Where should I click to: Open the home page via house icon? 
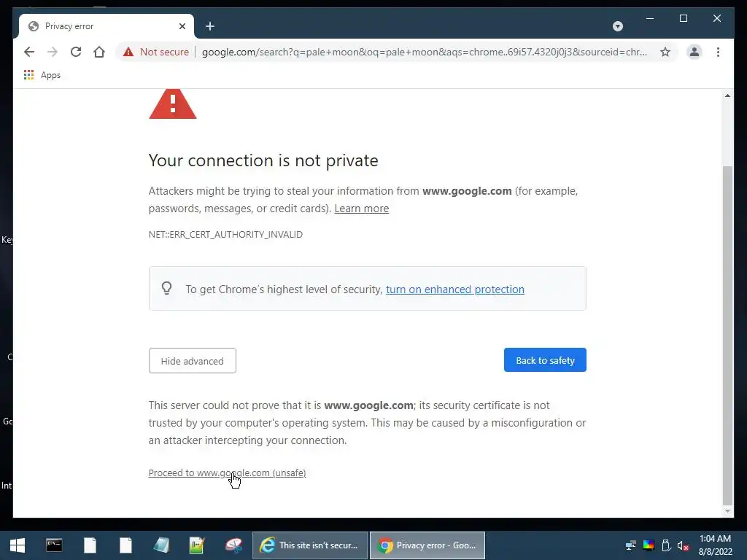(99, 52)
